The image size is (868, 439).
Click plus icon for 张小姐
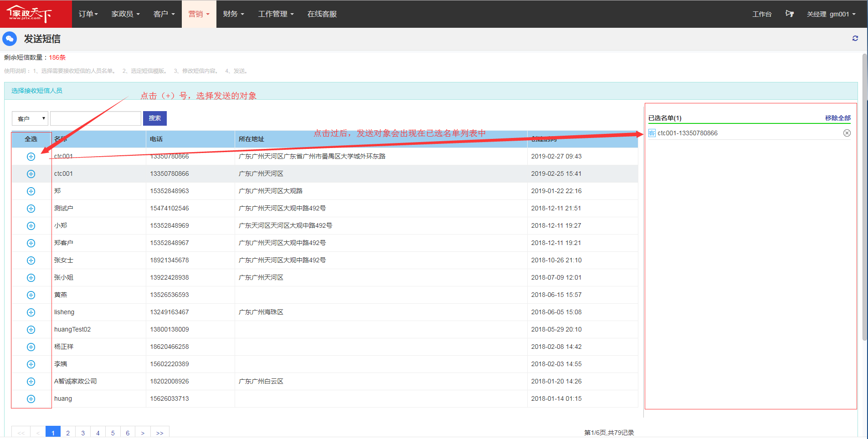(31, 278)
